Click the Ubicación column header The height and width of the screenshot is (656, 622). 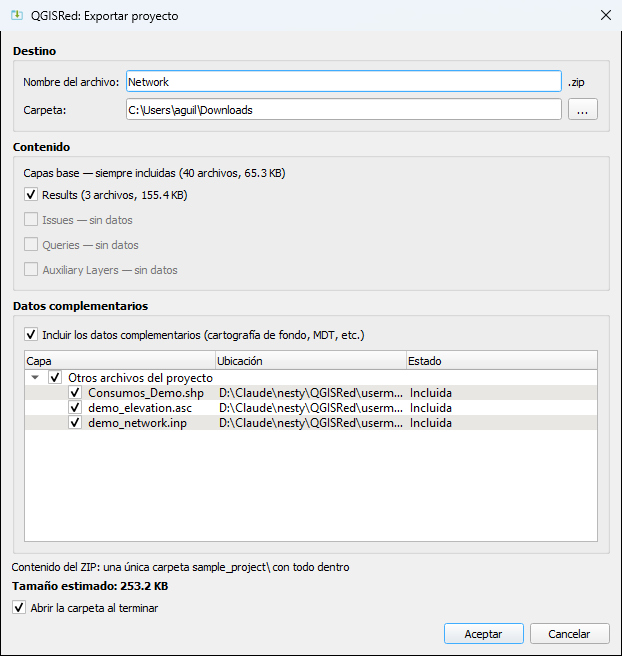(x=311, y=361)
